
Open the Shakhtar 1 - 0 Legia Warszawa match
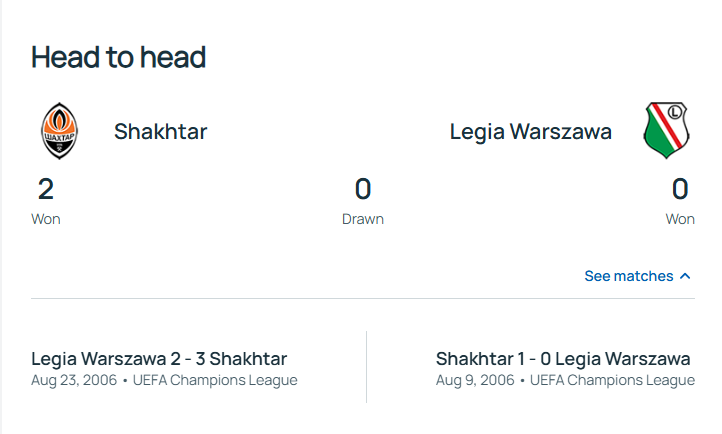coord(563,358)
